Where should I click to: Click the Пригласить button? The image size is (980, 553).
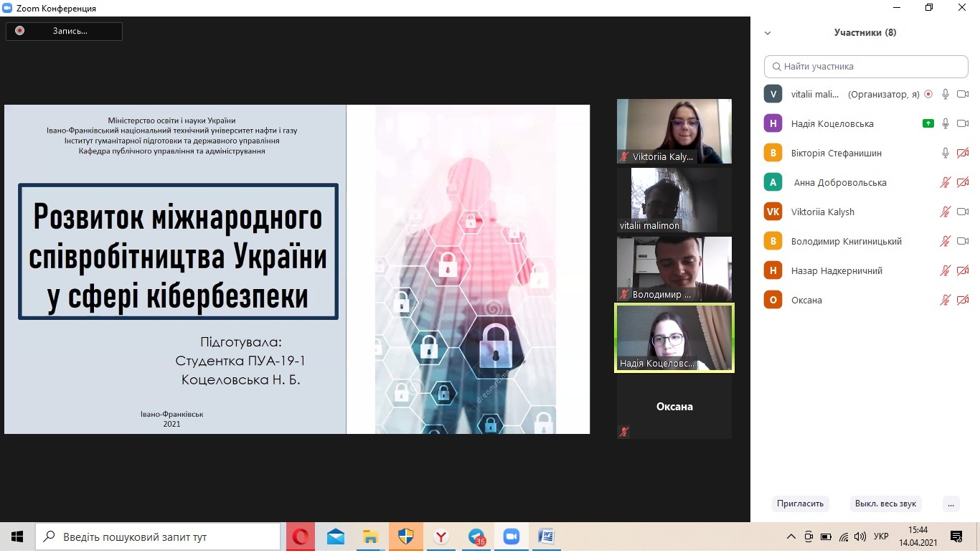click(800, 504)
